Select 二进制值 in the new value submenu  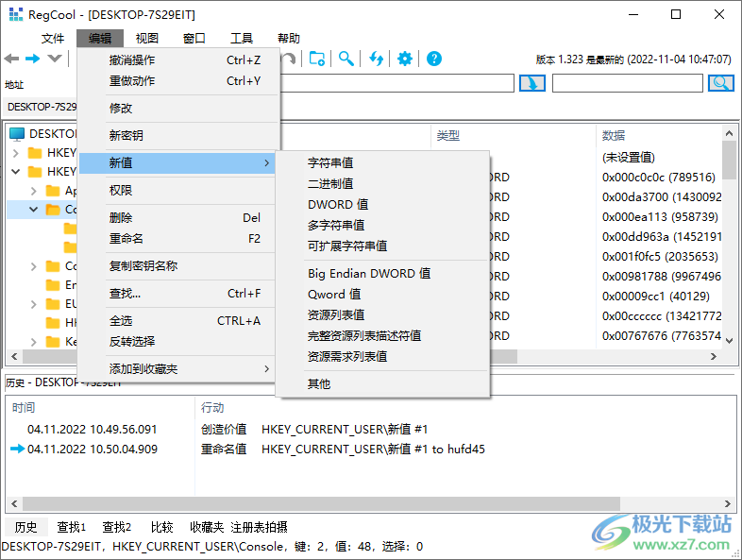(382, 184)
